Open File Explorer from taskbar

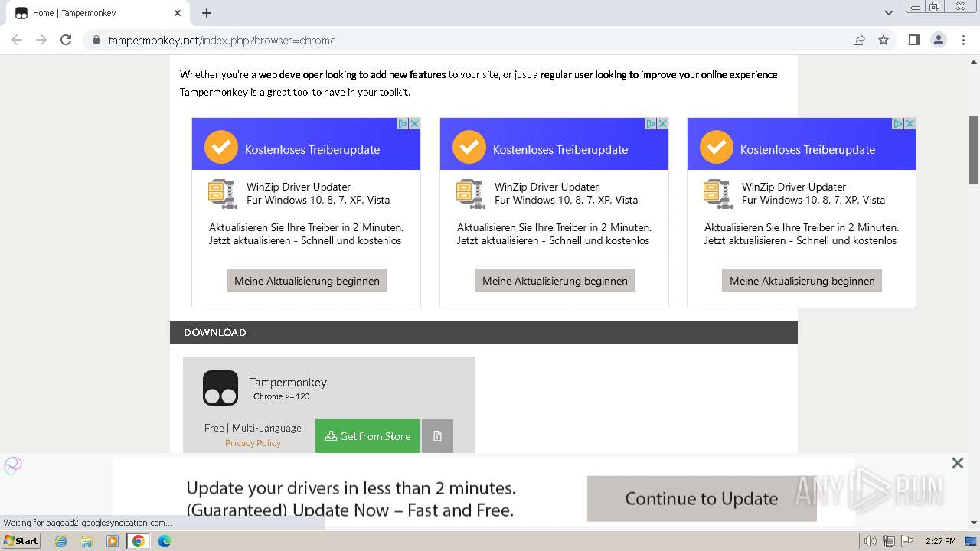[x=87, y=541]
